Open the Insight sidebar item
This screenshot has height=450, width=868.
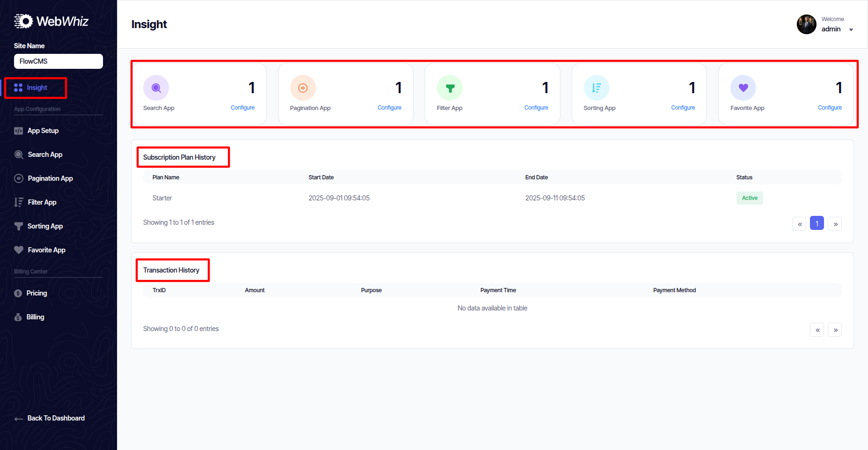click(x=37, y=88)
